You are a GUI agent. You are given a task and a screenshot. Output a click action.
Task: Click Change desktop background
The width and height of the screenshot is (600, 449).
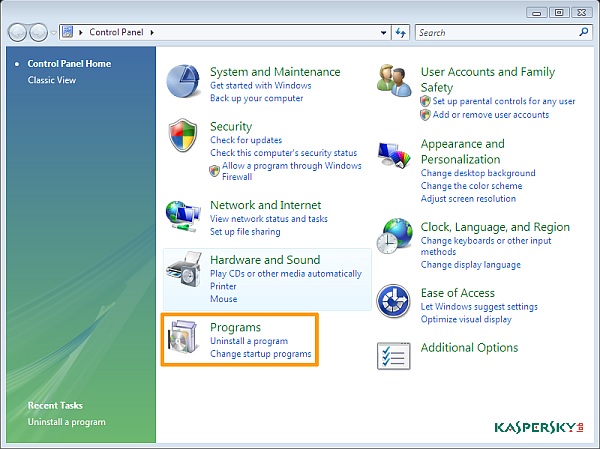point(478,173)
